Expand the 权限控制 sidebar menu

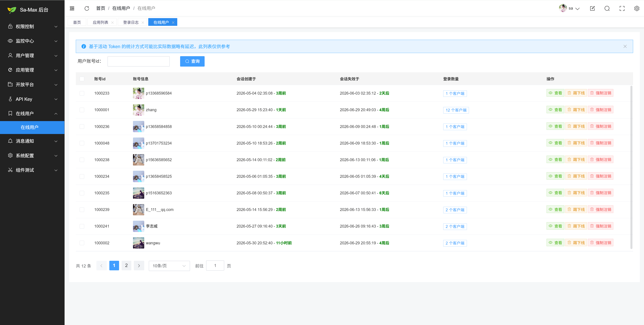[x=32, y=26]
